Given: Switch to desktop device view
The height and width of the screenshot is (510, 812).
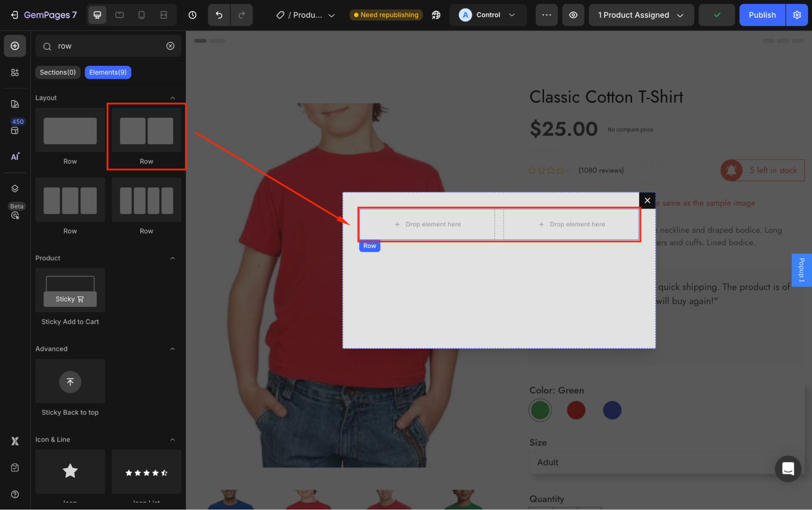Looking at the screenshot, I should pos(97,15).
